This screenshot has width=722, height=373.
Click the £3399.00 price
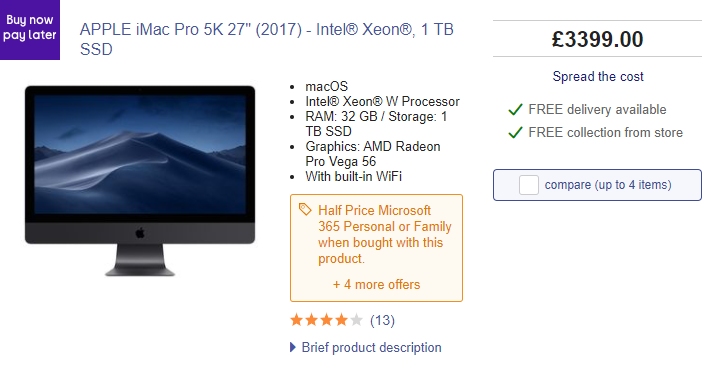597,39
